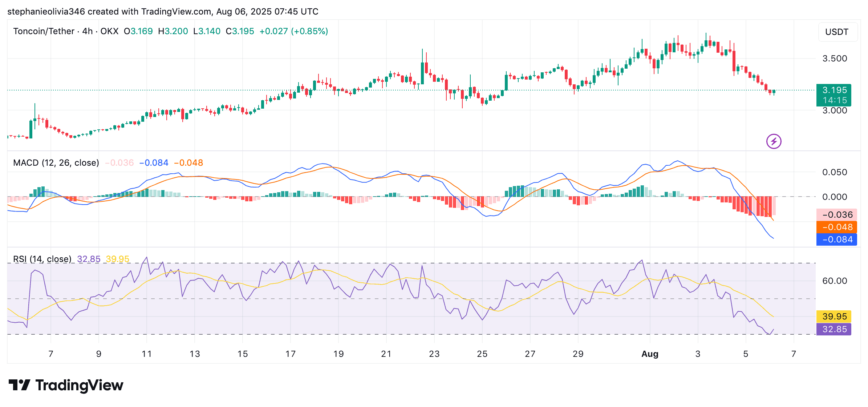Click the MACD legend value -0.084 in blue
This screenshot has width=868, height=407.
(154, 163)
